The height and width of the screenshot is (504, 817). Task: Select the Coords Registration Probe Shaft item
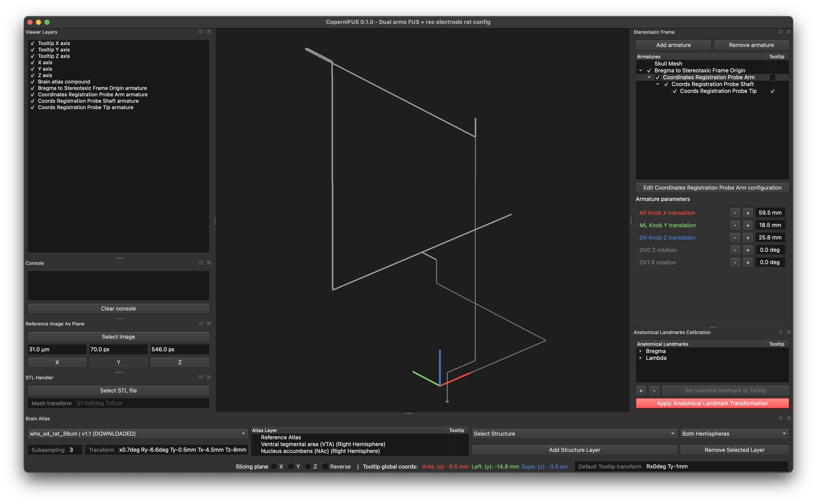712,84
